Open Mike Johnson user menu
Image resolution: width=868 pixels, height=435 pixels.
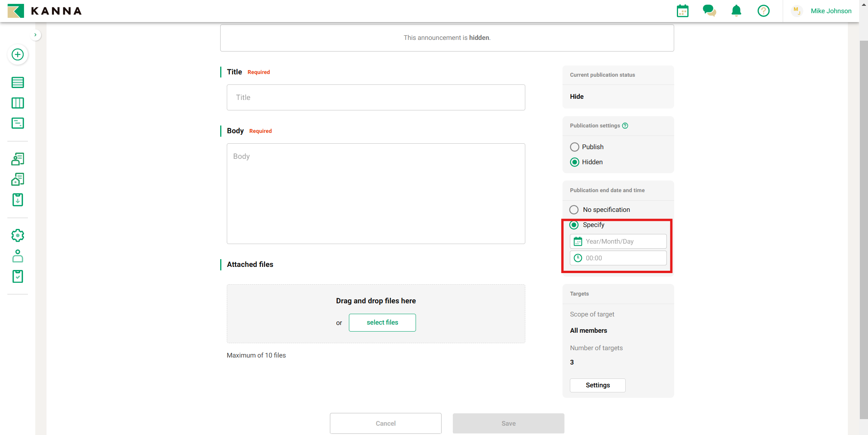(831, 11)
